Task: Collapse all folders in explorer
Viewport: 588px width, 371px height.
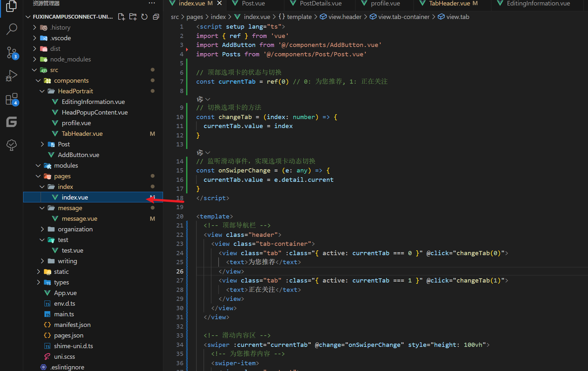Action: (x=156, y=17)
